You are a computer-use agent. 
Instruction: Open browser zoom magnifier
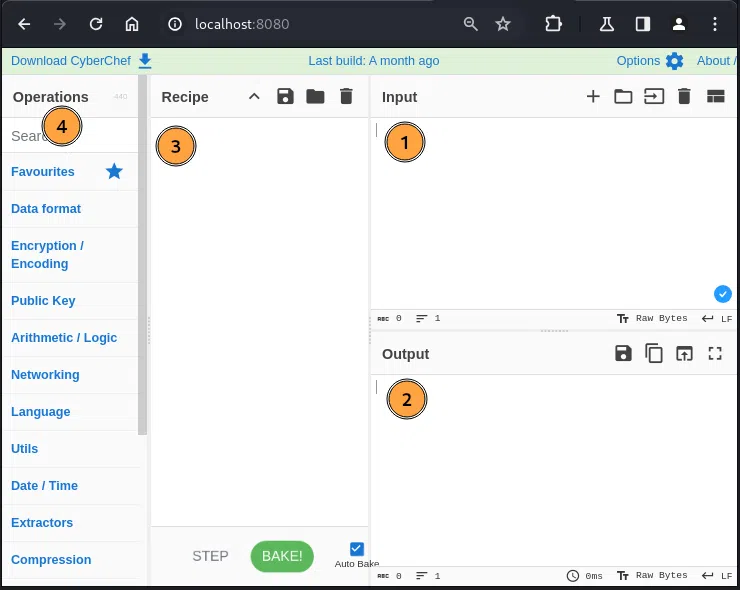(471, 24)
